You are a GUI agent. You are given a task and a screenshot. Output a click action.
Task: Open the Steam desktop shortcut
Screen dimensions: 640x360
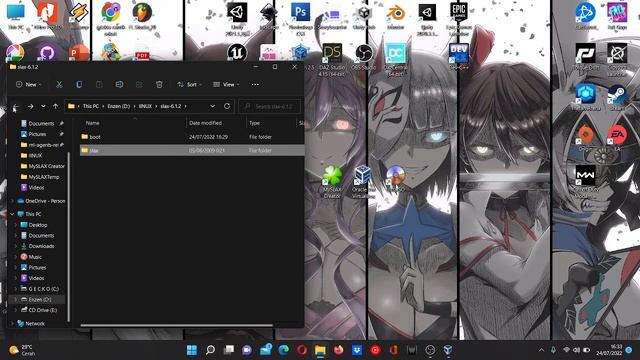click(x=617, y=97)
